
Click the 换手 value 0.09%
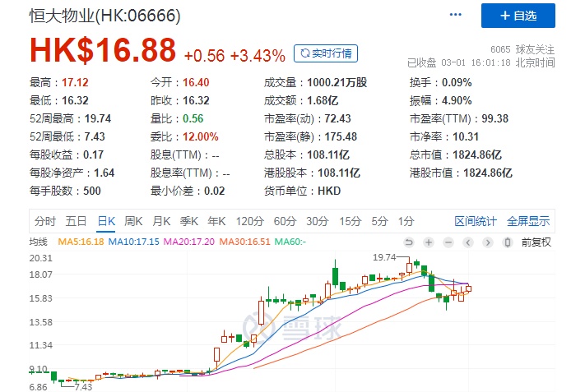click(x=457, y=82)
